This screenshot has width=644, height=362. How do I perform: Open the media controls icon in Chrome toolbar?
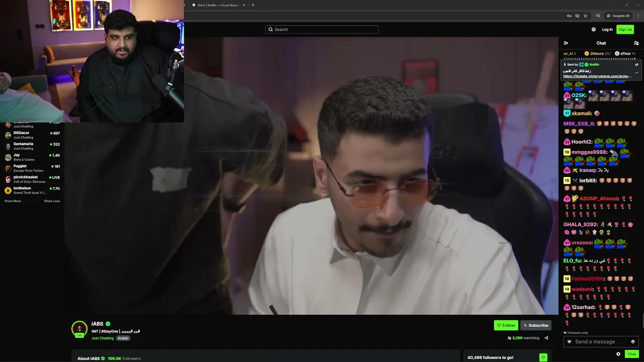click(598, 16)
